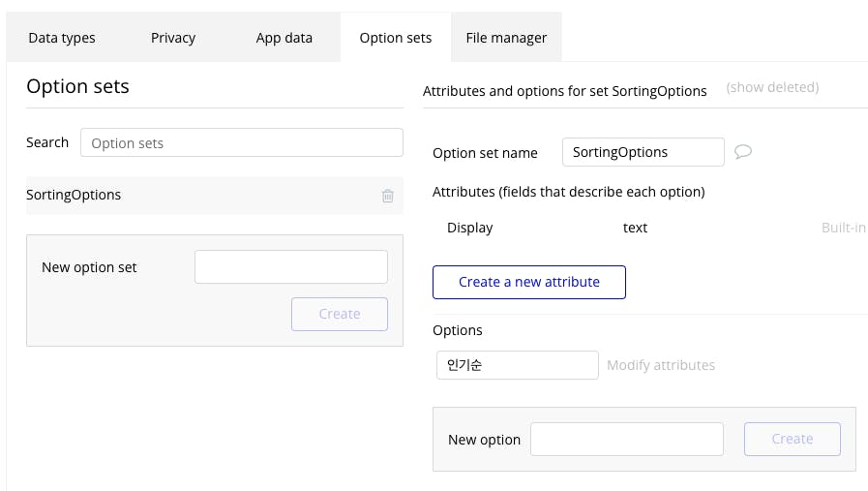
Task: Click the Display attribute name
Action: (470, 228)
